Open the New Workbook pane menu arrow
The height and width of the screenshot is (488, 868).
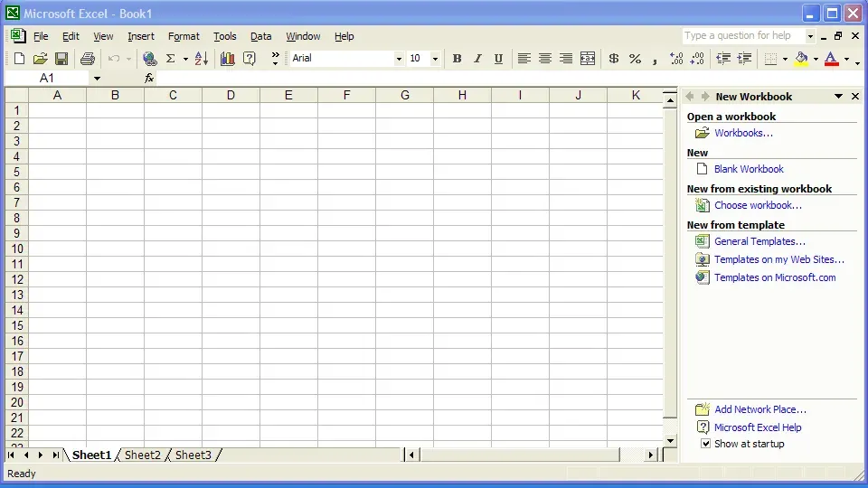click(839, 97)
